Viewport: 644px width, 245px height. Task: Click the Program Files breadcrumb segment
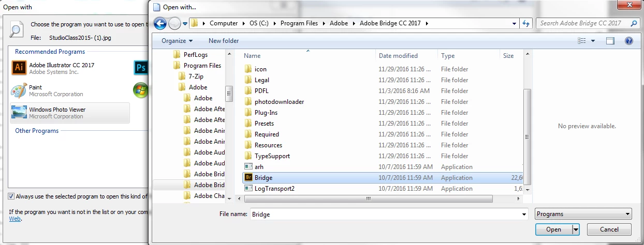(x=299, y=23)
